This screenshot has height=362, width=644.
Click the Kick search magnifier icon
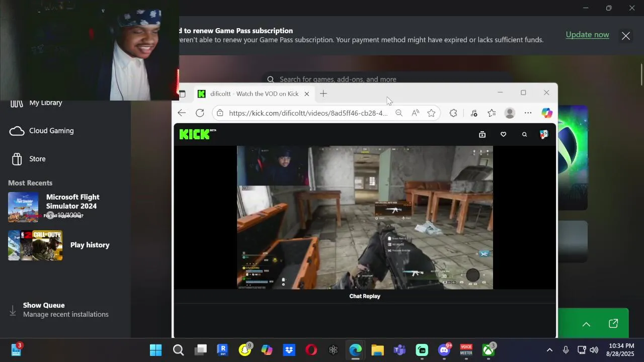pos(524,134)
